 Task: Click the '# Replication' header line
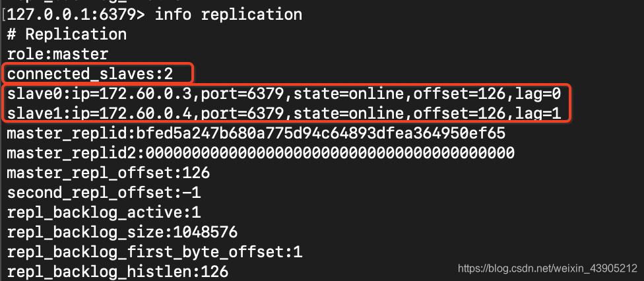pyautogui.click(x=67, y=34)
